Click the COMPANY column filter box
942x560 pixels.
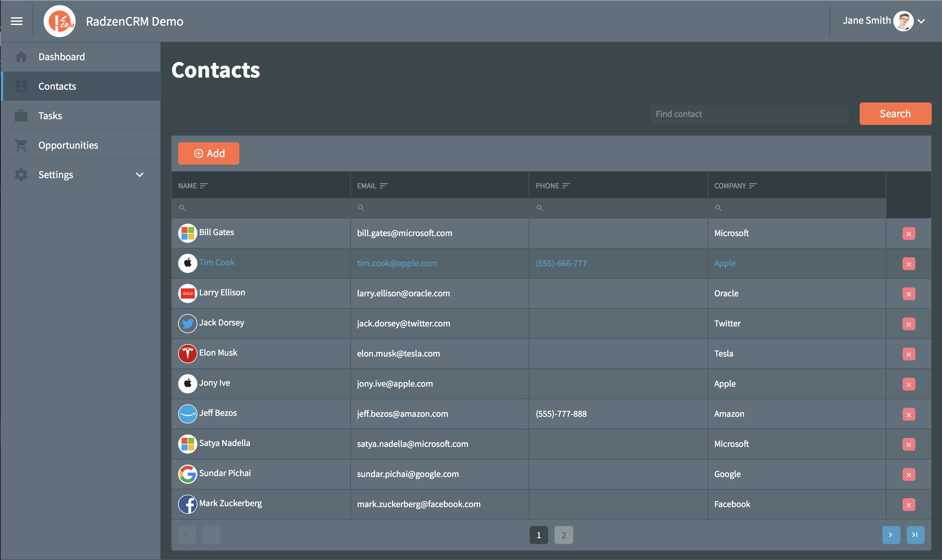tap(797, 208)
